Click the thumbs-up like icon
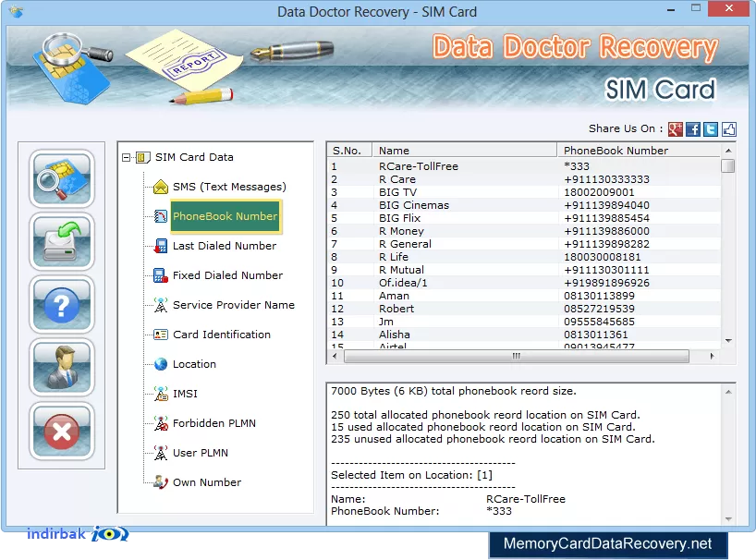 (728, 128)
